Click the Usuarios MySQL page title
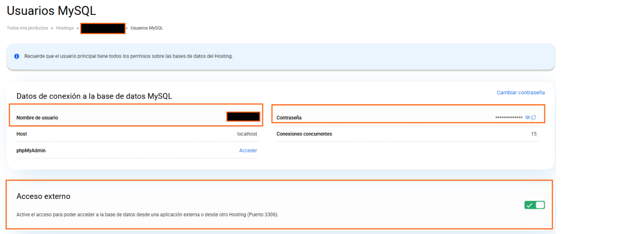Image resolution: width=644 pixels, height=234 pixels. 51,10
